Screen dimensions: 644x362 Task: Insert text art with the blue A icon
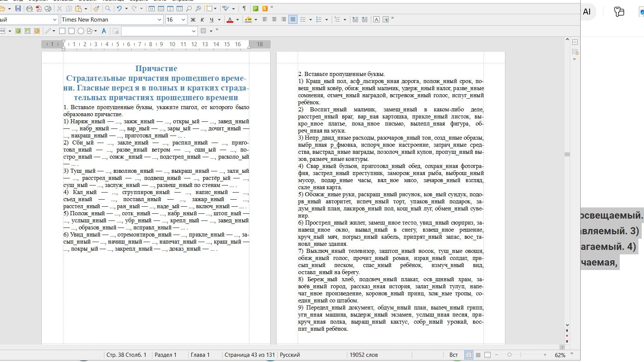pos(104,31)
